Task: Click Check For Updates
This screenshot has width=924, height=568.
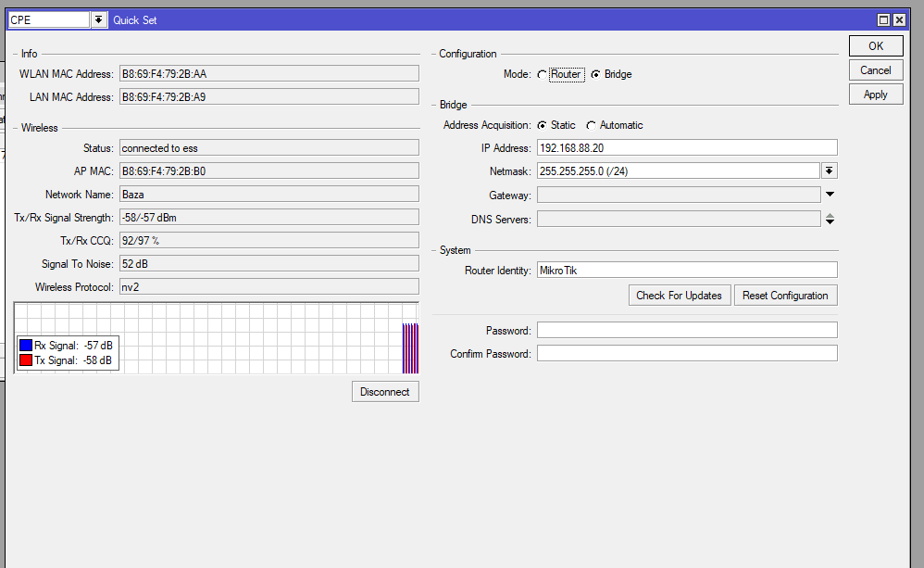Action: click(x=679, y=296)
